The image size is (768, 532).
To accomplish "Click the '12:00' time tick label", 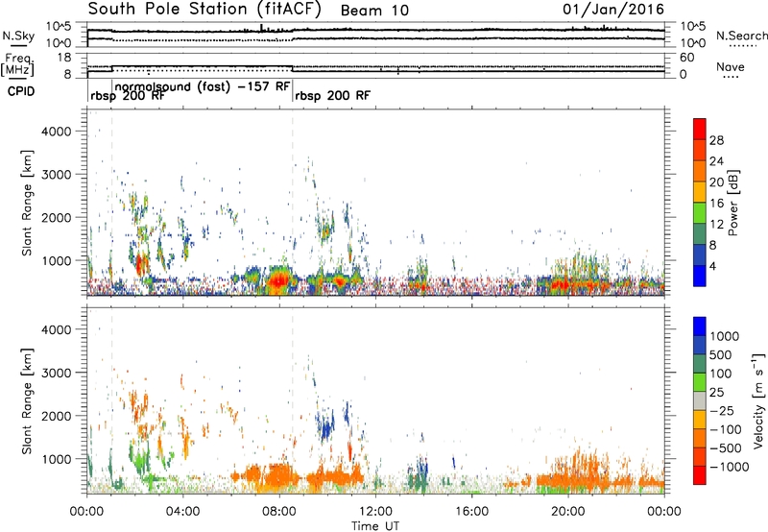I will click(x=375, y=512).
